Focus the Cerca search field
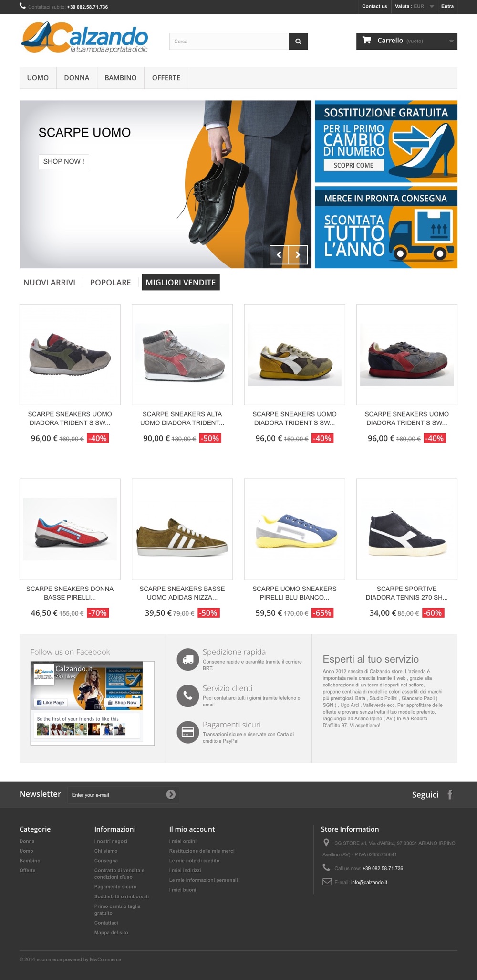The height and width of the screenshot is (980, 477). [x=229, y=42]
